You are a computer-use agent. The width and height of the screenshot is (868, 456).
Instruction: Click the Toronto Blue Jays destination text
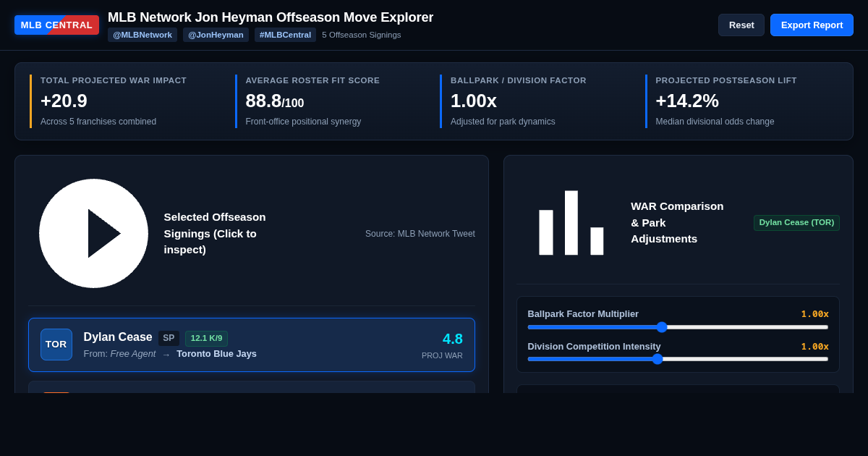pos(216,354)
